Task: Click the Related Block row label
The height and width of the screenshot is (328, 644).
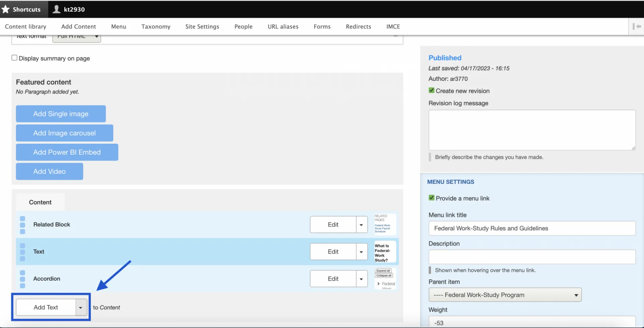Action: pyautogui.click(x=52, y=225)
